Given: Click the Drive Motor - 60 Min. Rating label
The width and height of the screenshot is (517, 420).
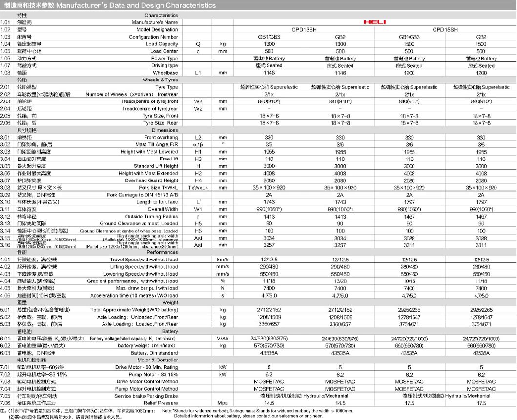Looking at the screenshot, I should pos(146,367).
